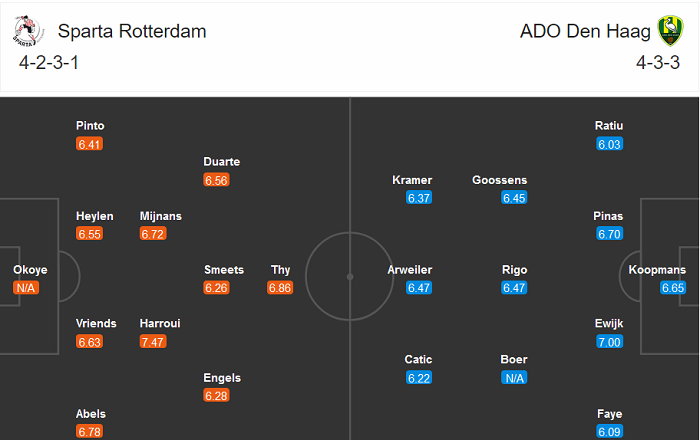Select Harroui's 7.47 rating badge
Image resolution: width=700 pixels, height=440 pixels.
[154, 342]
